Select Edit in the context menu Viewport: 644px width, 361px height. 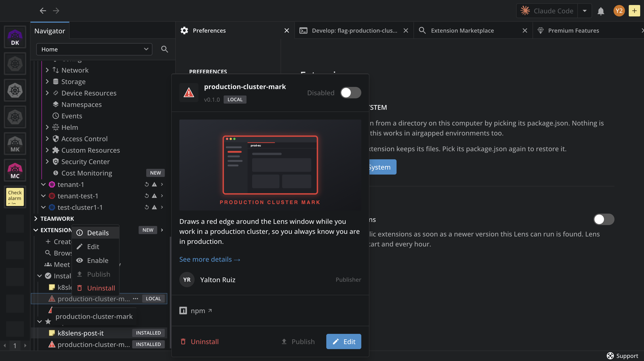point(96,246)
